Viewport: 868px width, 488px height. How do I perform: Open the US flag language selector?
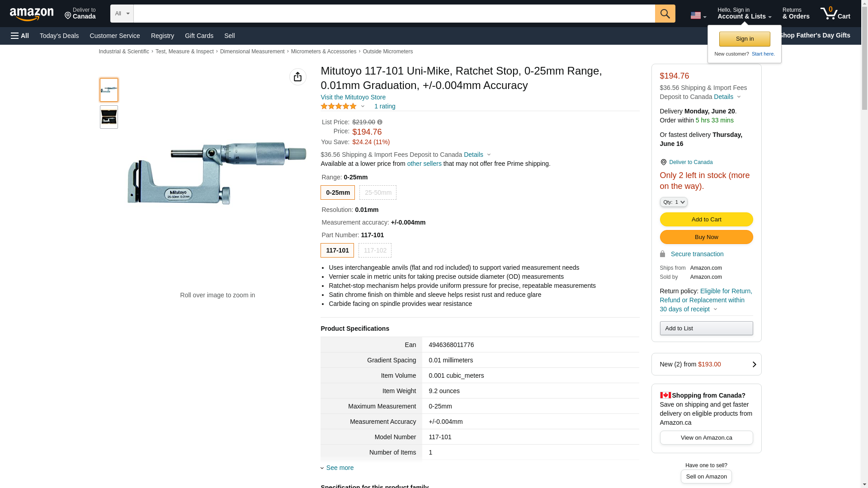point(698,15)
